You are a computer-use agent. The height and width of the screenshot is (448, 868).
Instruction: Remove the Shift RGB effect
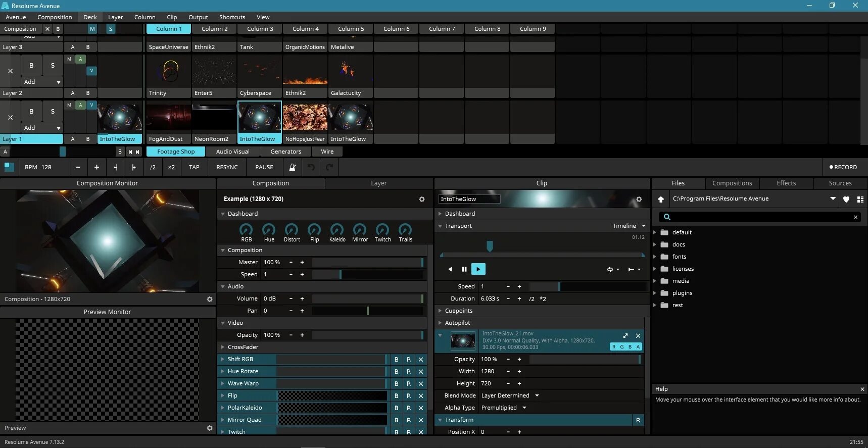pyautogui.click(x=421, y=359)
